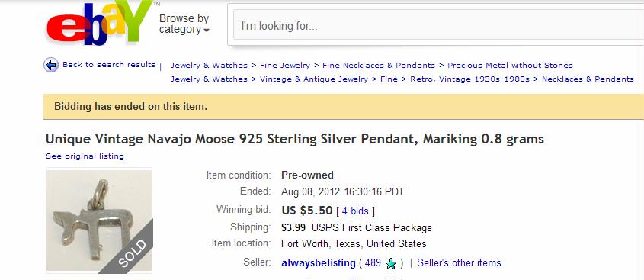Click the seller's teal feedback star icon
644x280 pixels.
click(x=390, y=263)
